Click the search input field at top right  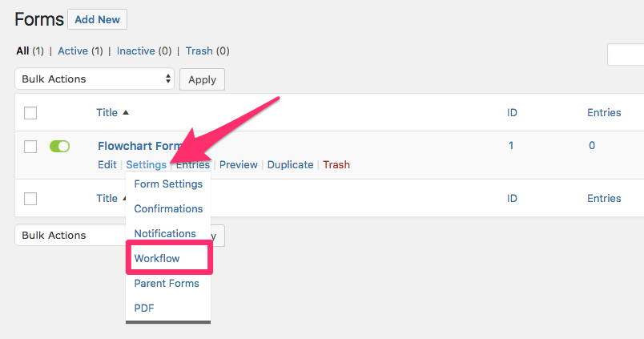click(626, 54)
